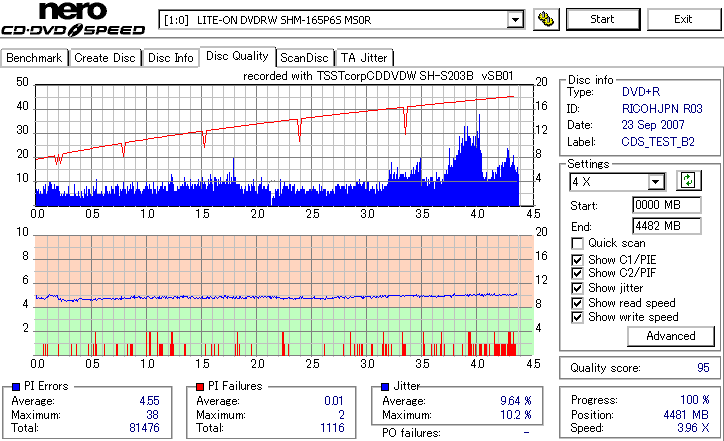Click the blue Jitter legend square
Screen dimensions: 724x441
pyautogui.click(x=385, y=387)
